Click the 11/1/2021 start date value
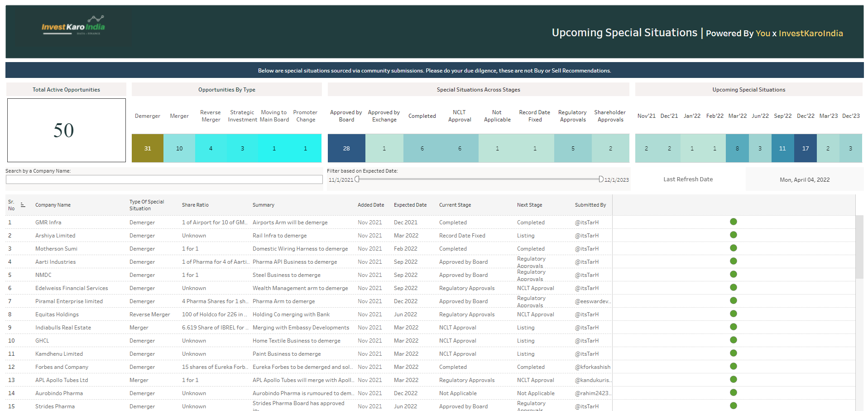This screenshot has height=411, width=868. click(x=341, y=180)
